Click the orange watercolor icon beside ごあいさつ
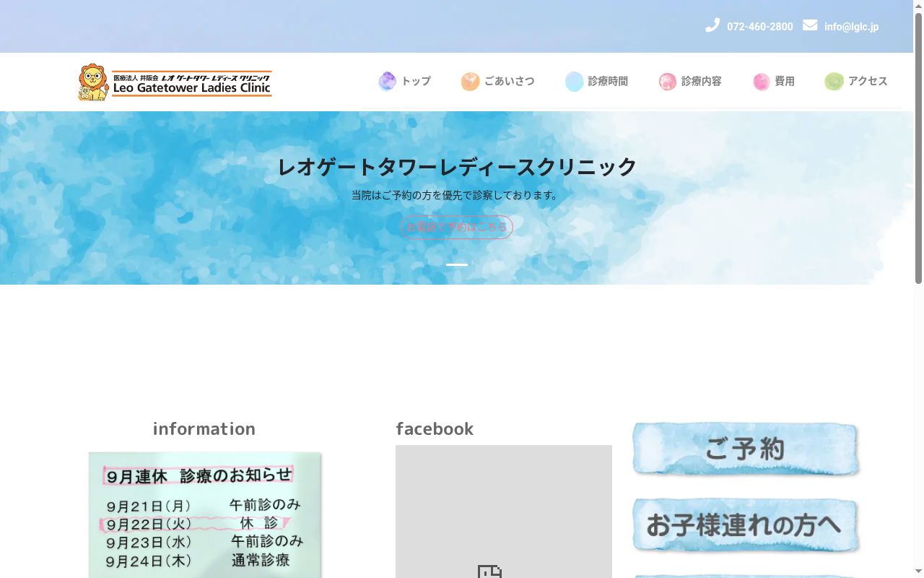This screenshot has width=924, height=578. point(470,82)
